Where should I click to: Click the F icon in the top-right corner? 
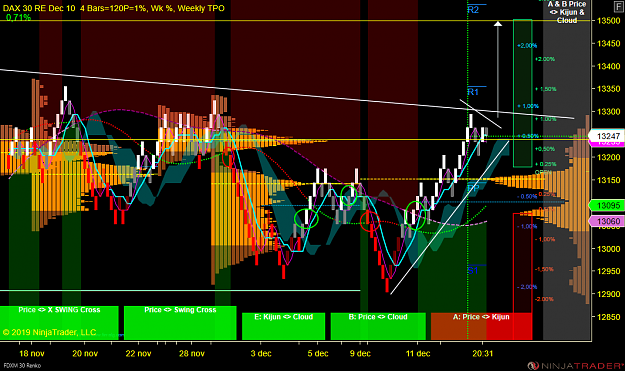[620, 7]
